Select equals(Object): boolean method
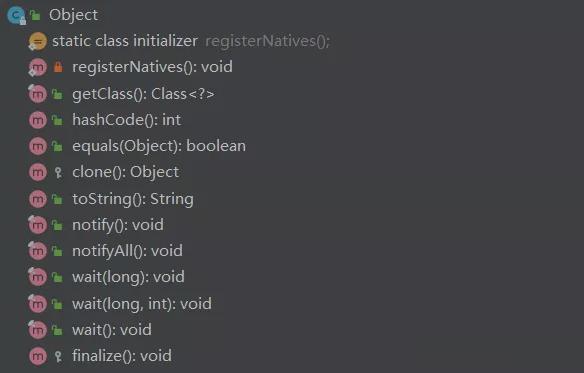This screenshot has width=584, height=373. (x=159, y=146)
